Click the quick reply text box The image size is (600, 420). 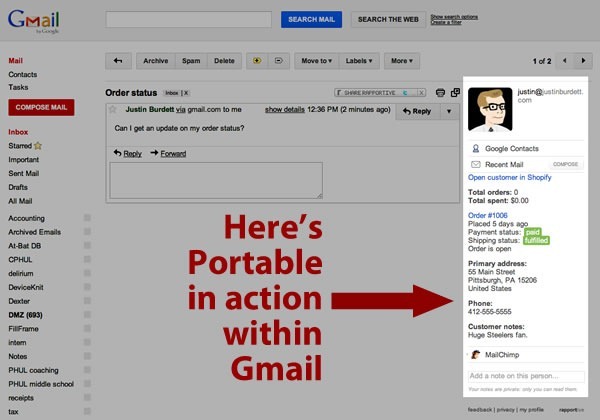pyautogui.click(x=216, y=180)
